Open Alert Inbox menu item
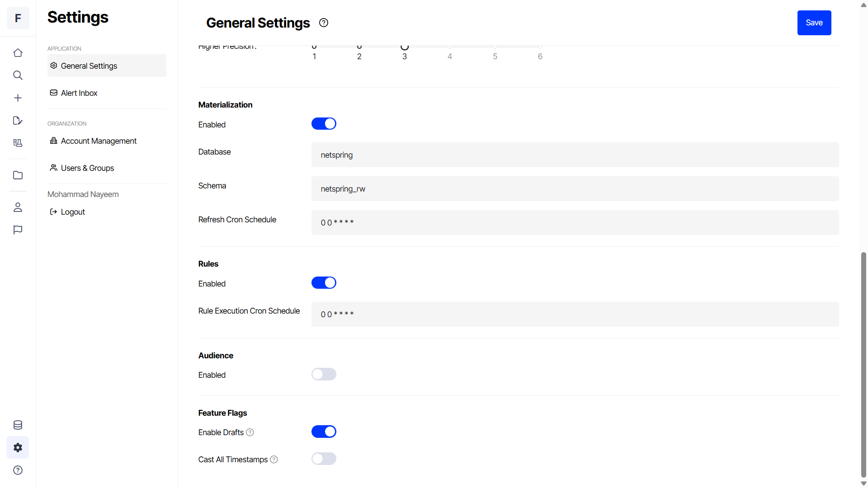Viewport: 868px width, 488px height. (107, 93)
